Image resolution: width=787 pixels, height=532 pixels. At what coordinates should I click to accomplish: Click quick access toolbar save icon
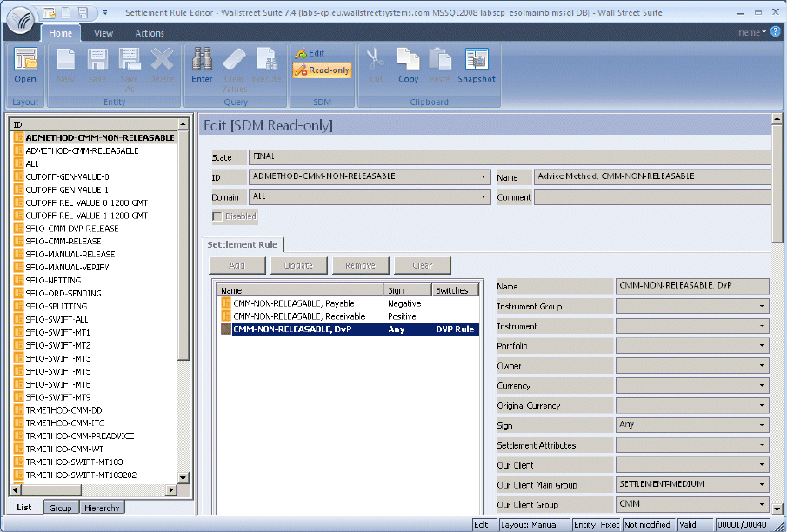tap(83, 12)
